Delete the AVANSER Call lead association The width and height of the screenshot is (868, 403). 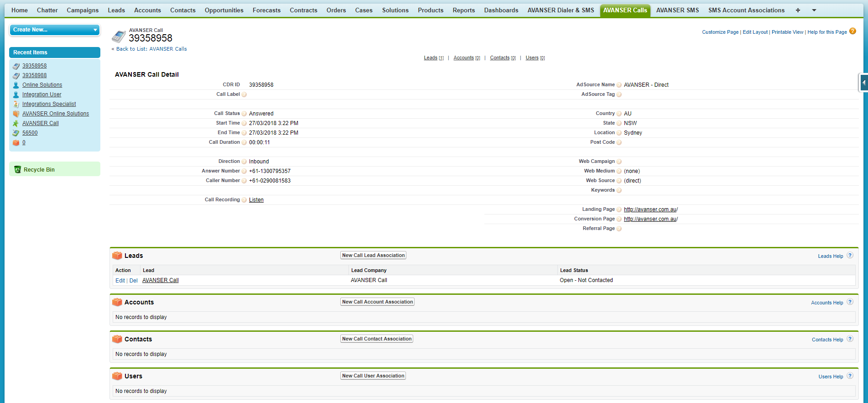[x=134, y=281]
